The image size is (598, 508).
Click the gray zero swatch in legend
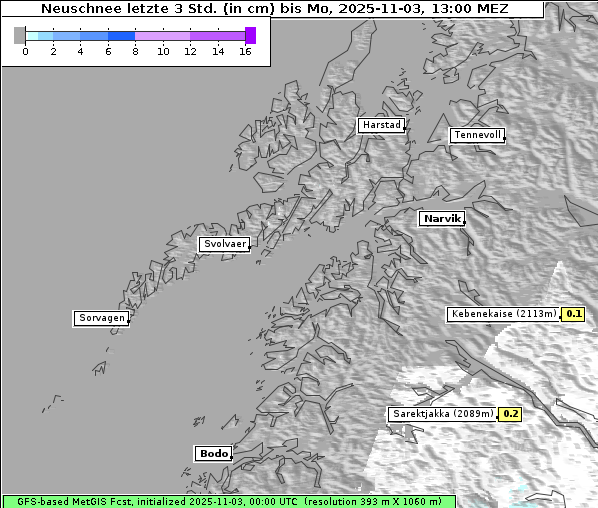click(x=19, y=35)
